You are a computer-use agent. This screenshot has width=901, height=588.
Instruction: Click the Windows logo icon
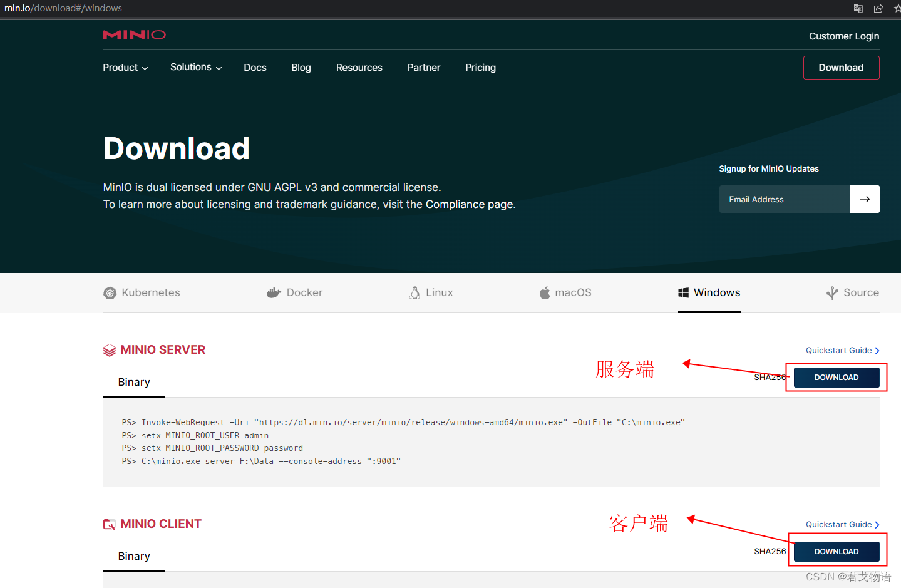[684, 292]
